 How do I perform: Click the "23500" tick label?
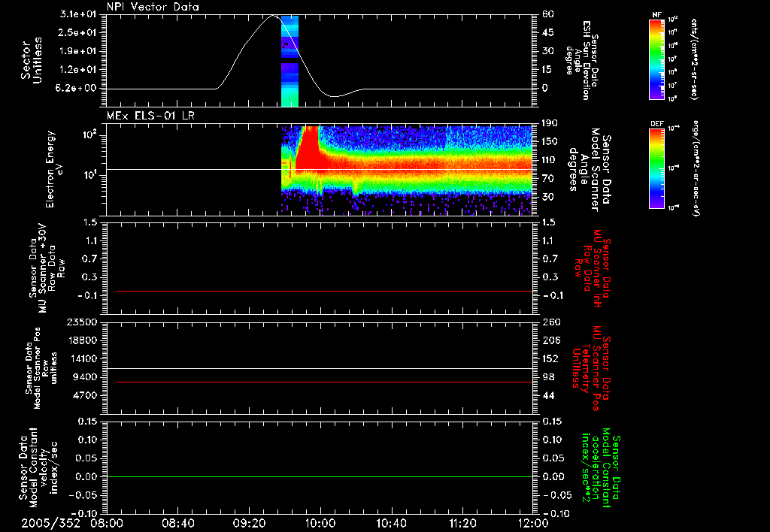(82, 322)
